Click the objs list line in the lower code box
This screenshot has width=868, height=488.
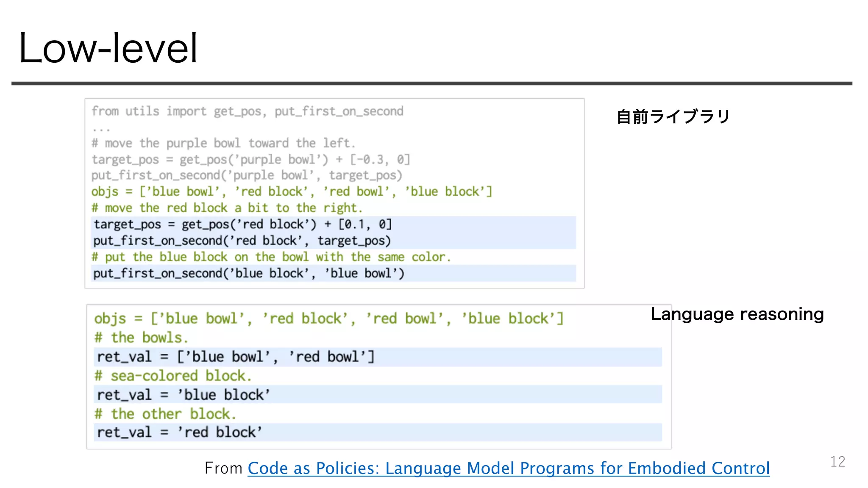[x=329, y=319]
